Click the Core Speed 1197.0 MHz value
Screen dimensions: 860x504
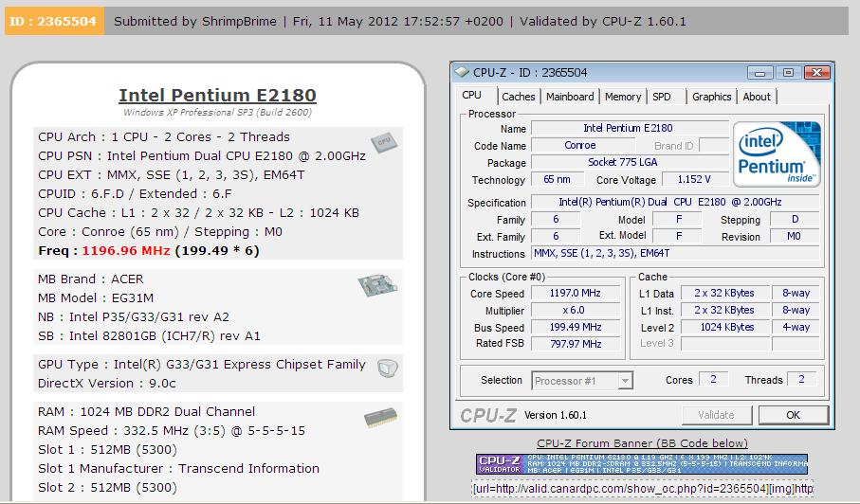[575, 293]
